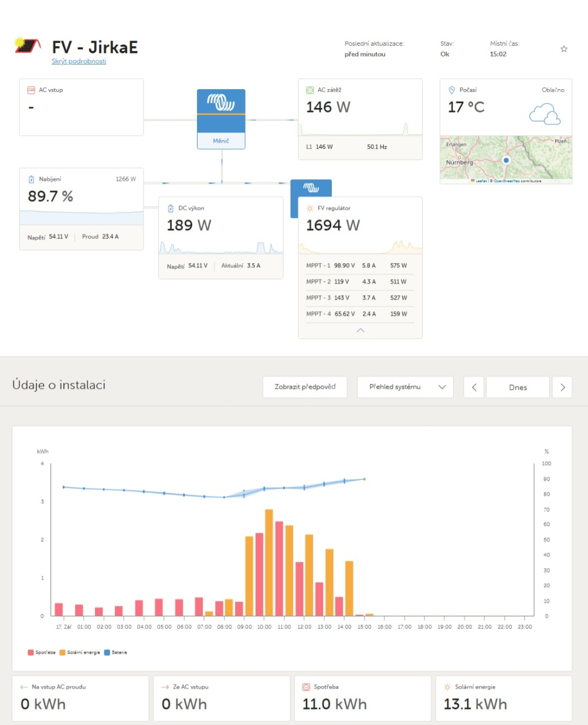Mark installation as favorite with star icon
The image size is (588, 725).
pos(564,49)
